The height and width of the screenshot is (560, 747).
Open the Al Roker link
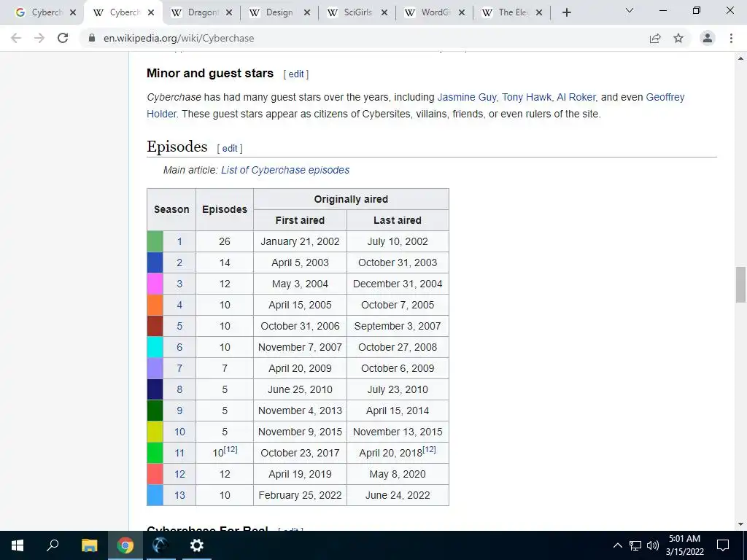[576, 97]
